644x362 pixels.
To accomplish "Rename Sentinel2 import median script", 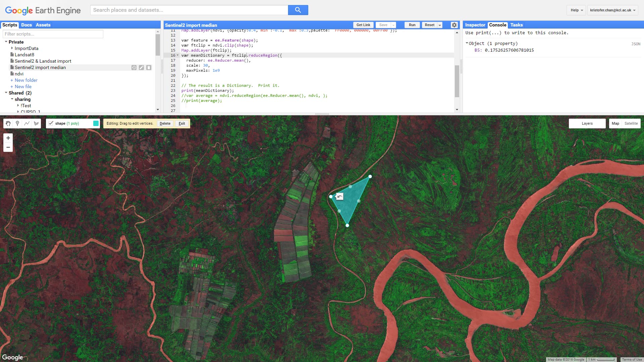I will point(141,67).
